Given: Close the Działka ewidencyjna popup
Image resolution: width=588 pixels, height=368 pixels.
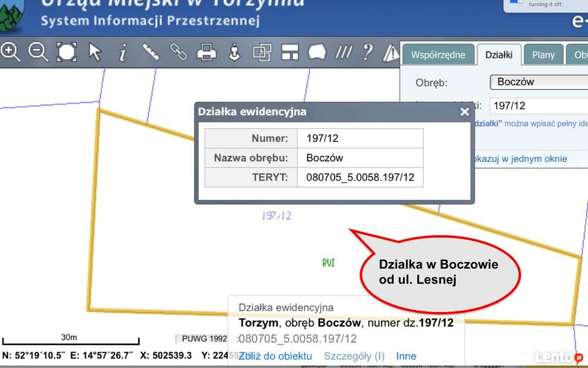Looking at the screenshot, I should pyautogui.click(x=465, y=111).
